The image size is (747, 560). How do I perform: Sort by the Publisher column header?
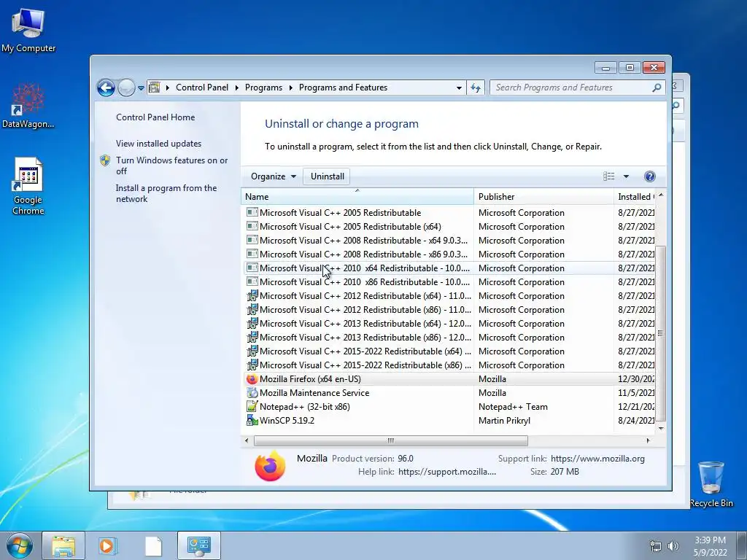click(543, 197)
